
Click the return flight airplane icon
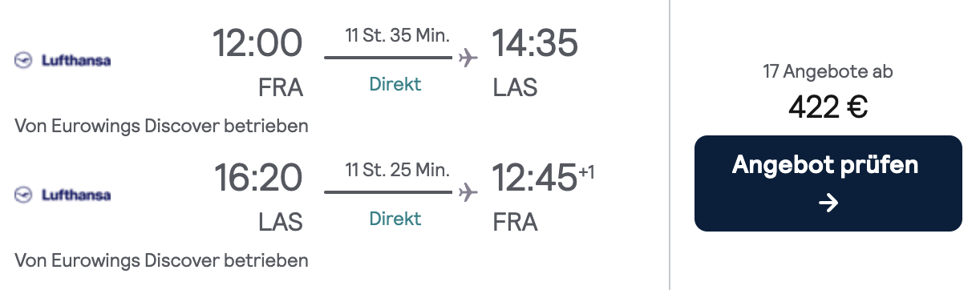click(468, 192)
